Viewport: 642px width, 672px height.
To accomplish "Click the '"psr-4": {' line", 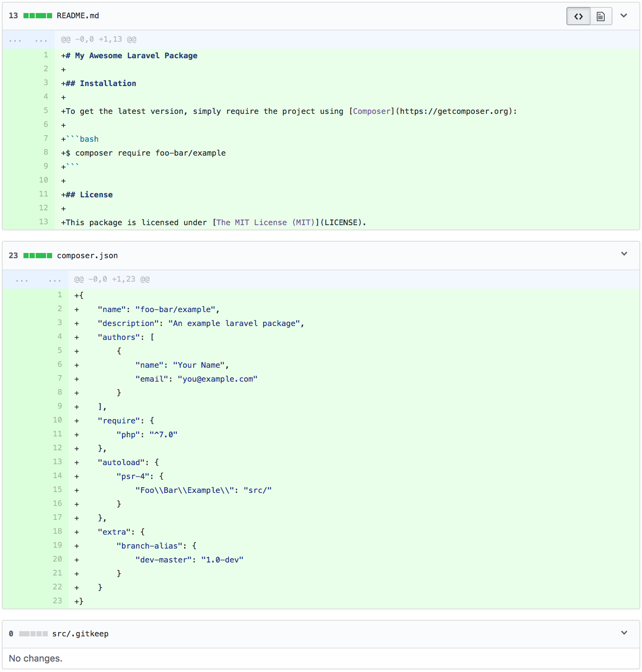I will [x=140, y=476].
